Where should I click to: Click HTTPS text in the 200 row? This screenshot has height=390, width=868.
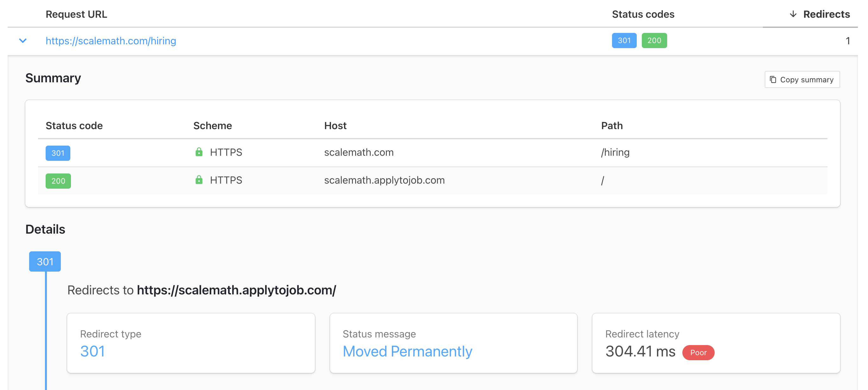226,180
